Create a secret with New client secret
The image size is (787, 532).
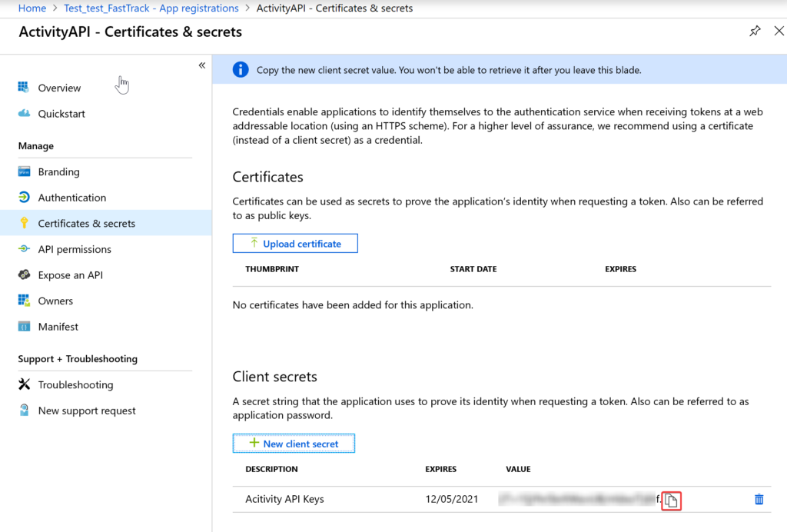294,444
